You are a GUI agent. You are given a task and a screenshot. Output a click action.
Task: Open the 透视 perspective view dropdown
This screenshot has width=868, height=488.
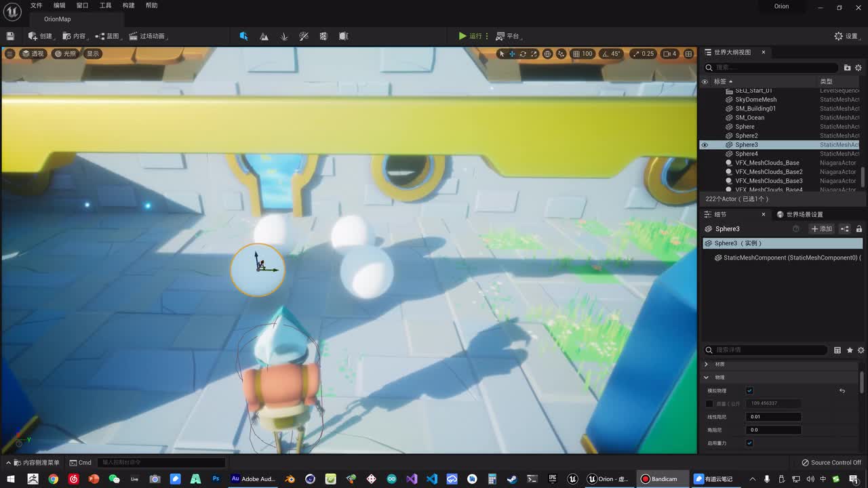(33, 54)
